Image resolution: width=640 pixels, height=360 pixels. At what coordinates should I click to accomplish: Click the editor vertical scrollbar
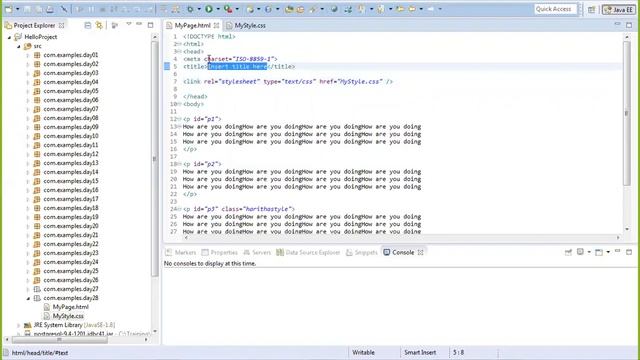[x=627, y=112]
